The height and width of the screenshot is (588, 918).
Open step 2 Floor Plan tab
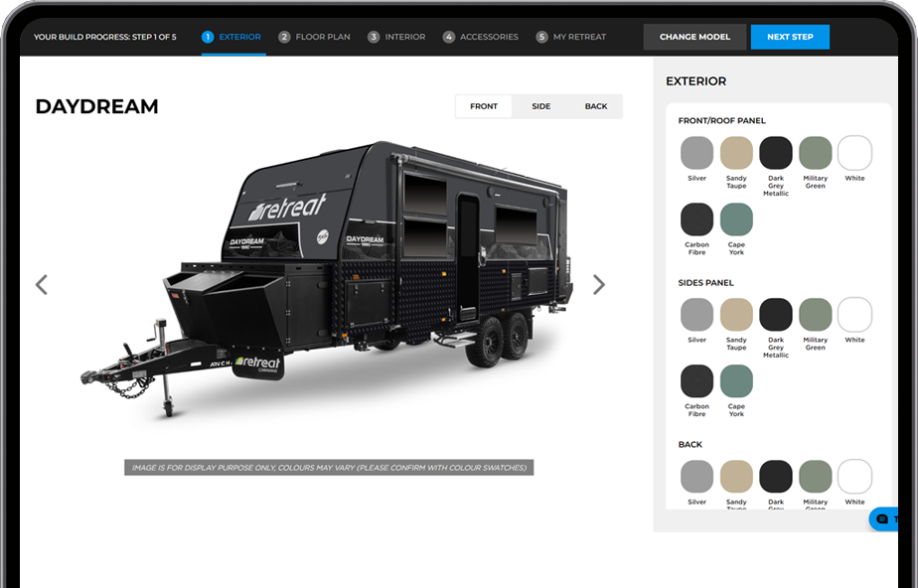coord(314,37)
